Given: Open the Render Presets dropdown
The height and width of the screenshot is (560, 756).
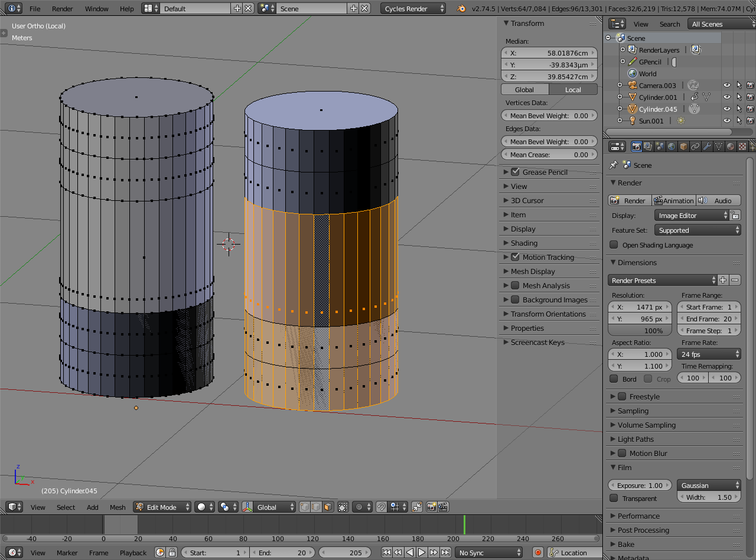Looking at the screenshot, I should (662, 280).
